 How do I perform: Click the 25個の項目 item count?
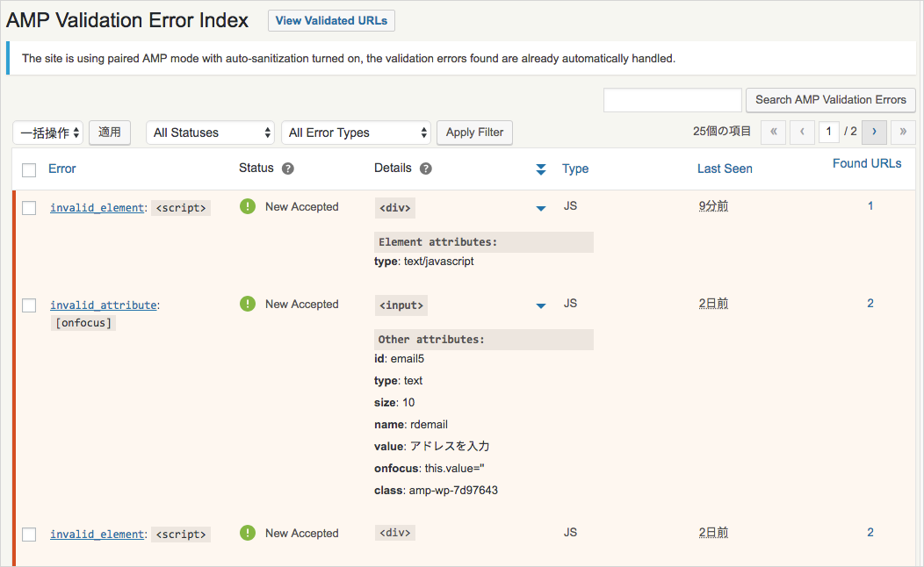(722, 132)
